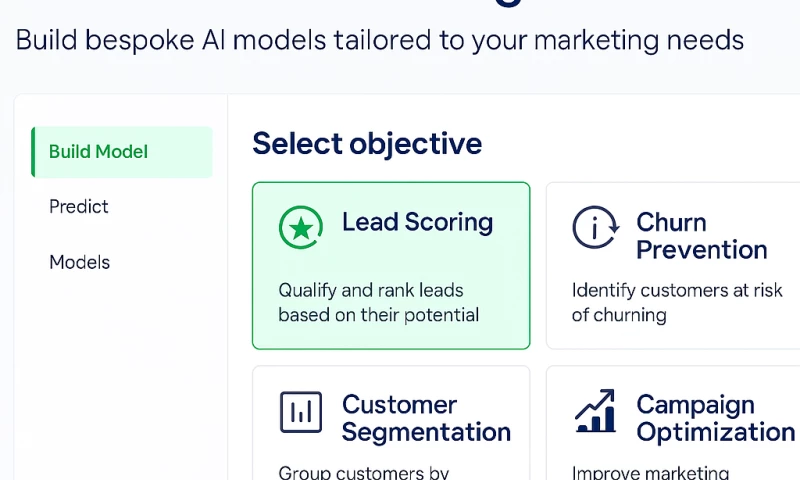Click the "Customer Segmentation" title text
The height and width of the screenshot is (480, 800).
[426, 418]
